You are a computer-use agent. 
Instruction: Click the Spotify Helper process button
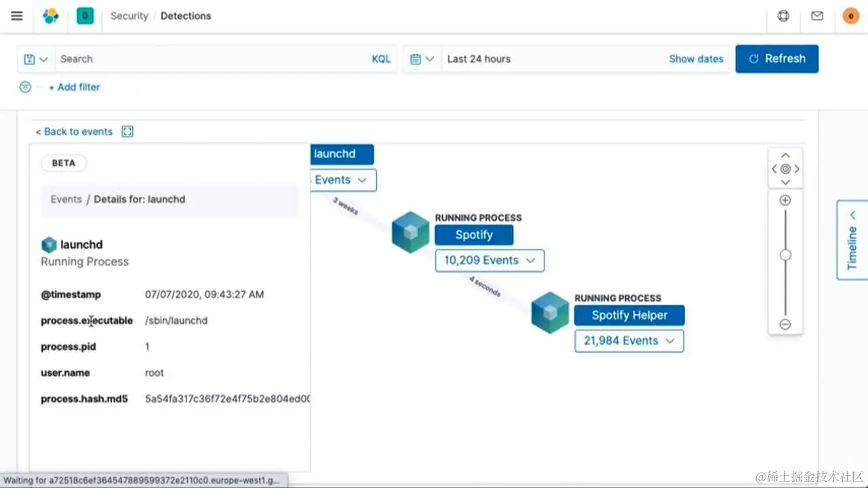pyautogui.click(x=629, y=315)
